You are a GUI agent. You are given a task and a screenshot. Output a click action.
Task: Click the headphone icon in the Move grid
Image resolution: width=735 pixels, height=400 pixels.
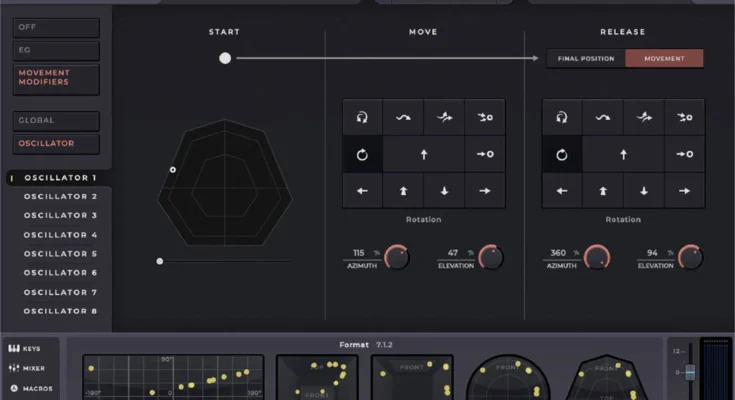(362, 118)
